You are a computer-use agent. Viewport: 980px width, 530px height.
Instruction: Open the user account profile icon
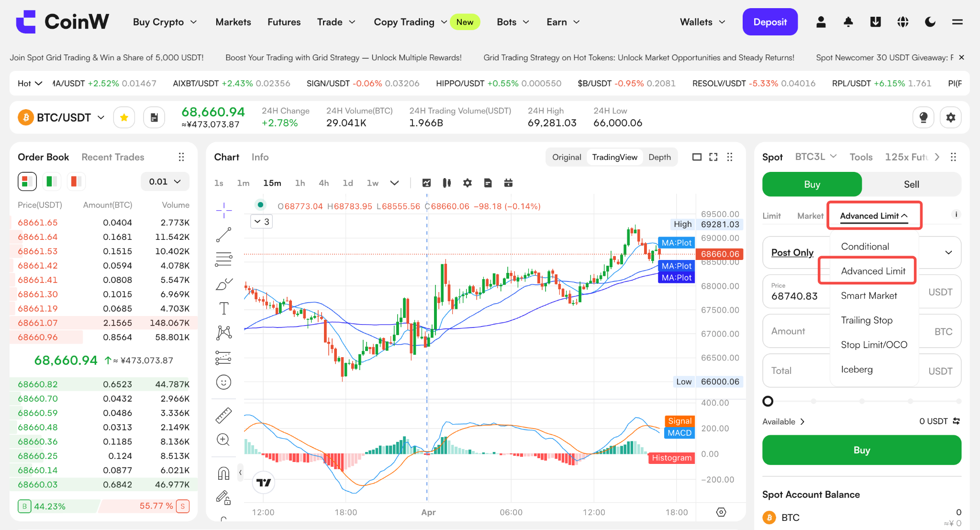[821, 22]
